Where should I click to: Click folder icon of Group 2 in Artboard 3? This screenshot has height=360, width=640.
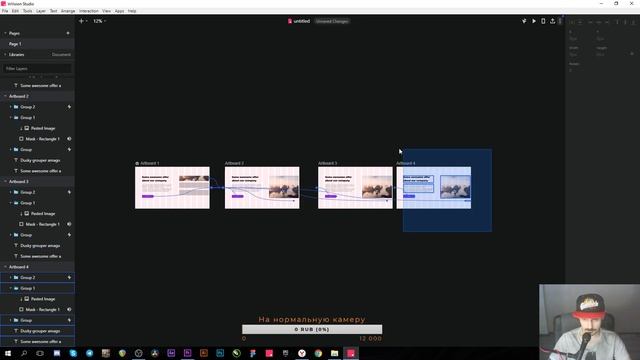[x=16, y=192]
